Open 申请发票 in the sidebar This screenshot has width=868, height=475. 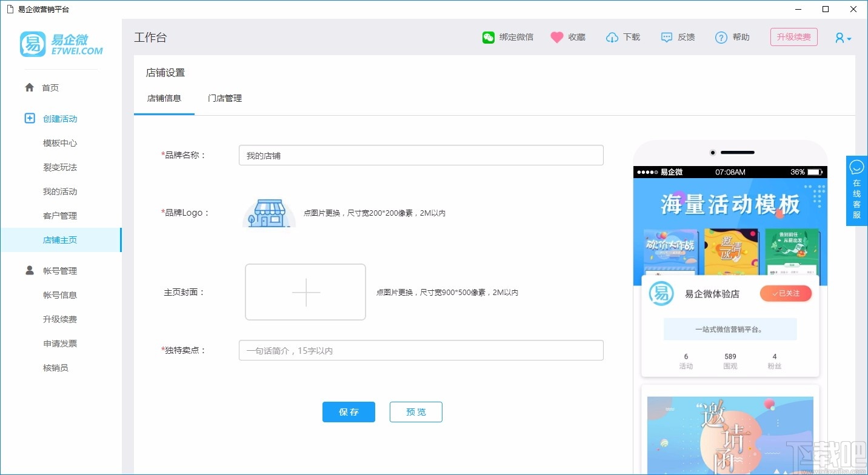pyautogui.click(x=60, y=344)
